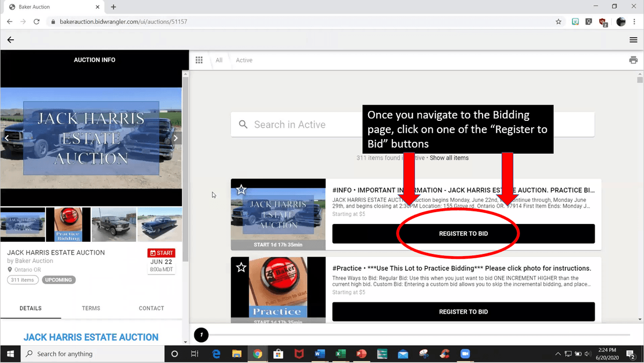Click the browser address bar URL
This screenshot has height=363, width=644.
(x=123, y=22)
